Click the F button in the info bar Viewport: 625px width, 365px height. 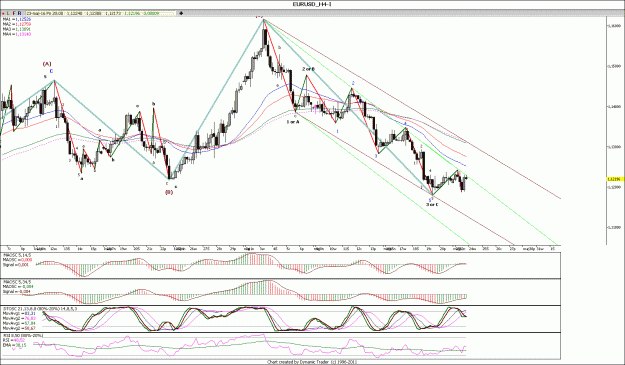click(14, 14)
